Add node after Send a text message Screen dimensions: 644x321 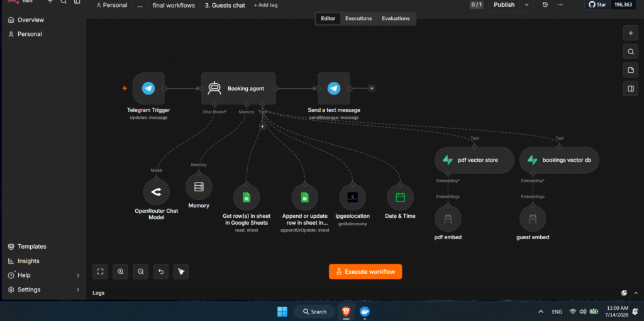pyautogui.click(x=372, y=88)
